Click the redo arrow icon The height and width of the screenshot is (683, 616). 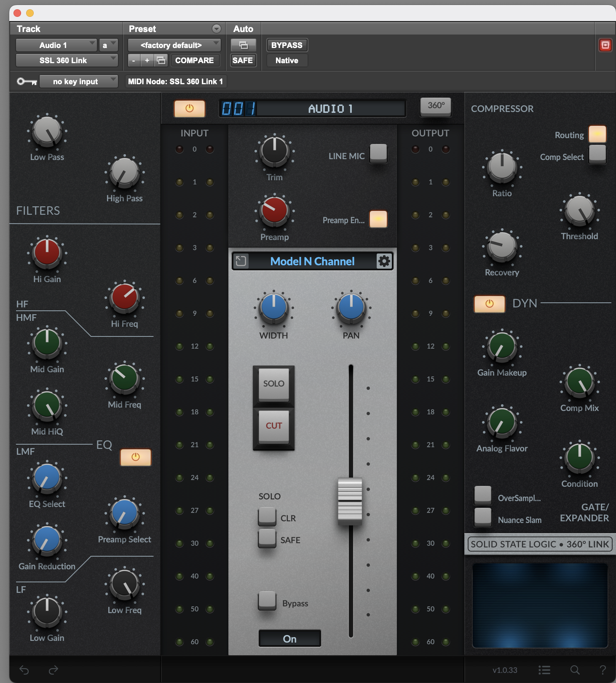[x=53, y=670]
